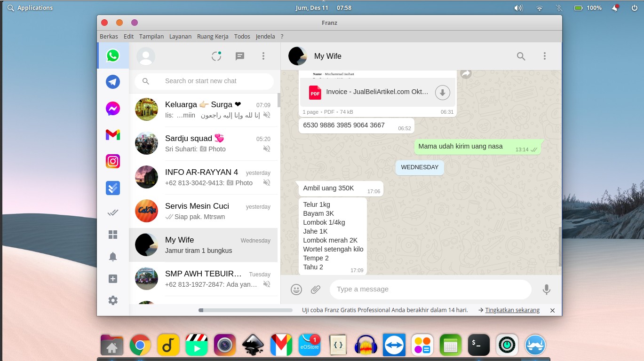Open the Layanan menu
The image size is (644, 361).
click(180, 36)
